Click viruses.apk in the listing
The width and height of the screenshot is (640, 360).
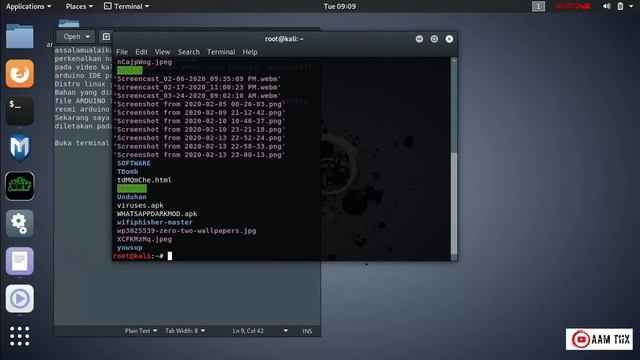(x=140, y=205)
